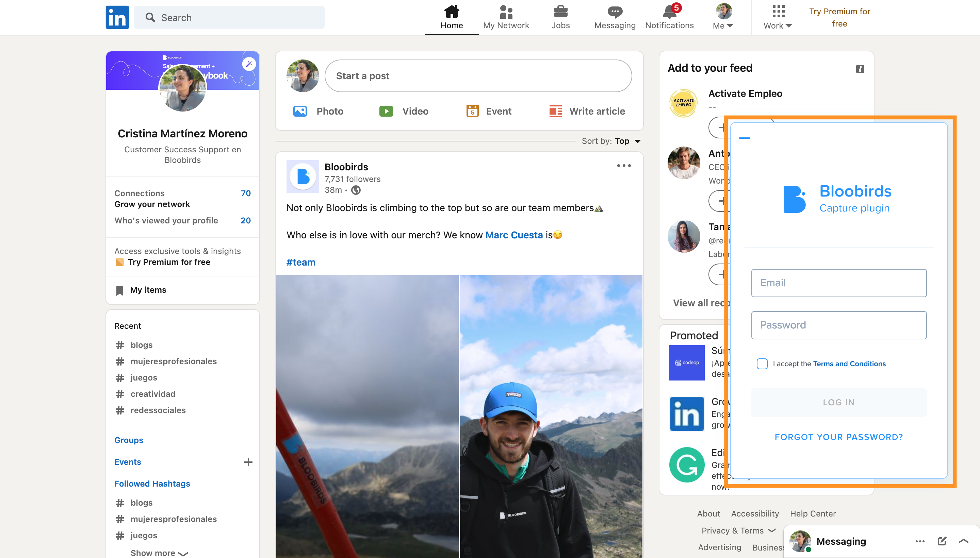Expand the Work apps grid dropdown
Viewport: 980px width, 558px height.
pyautogui.click(x=778, y=17)
